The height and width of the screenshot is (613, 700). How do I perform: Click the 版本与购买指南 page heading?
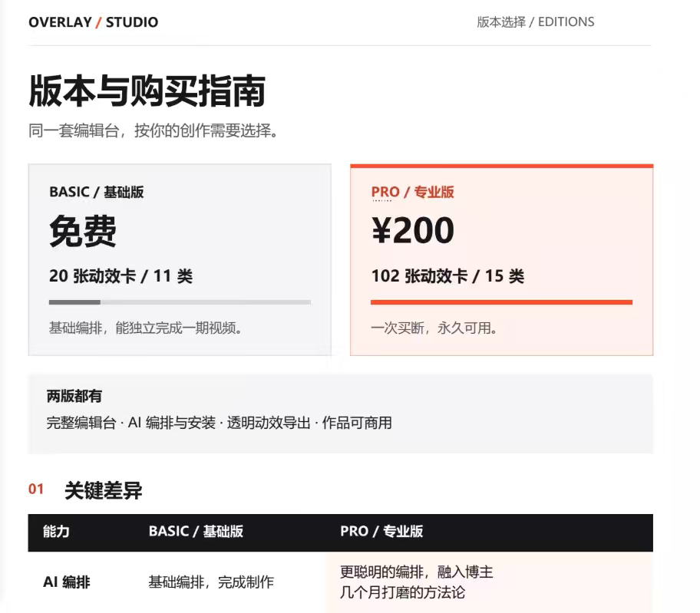[x=147, y=91]
